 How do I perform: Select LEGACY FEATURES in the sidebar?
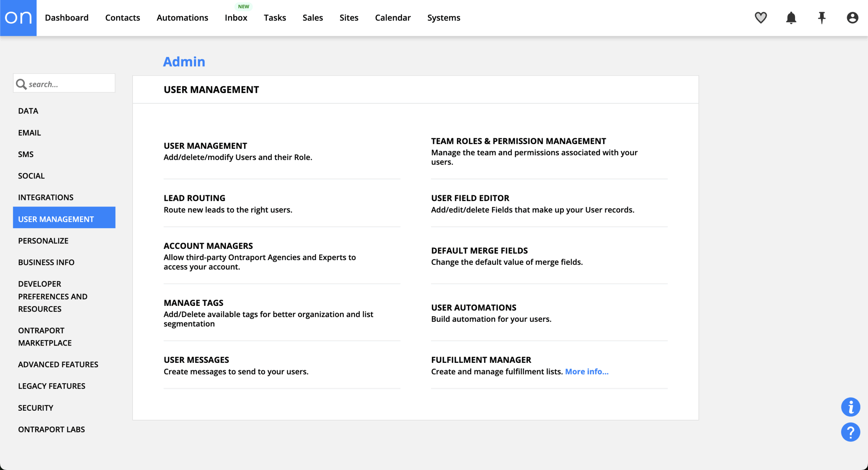(x=52, y=386)
